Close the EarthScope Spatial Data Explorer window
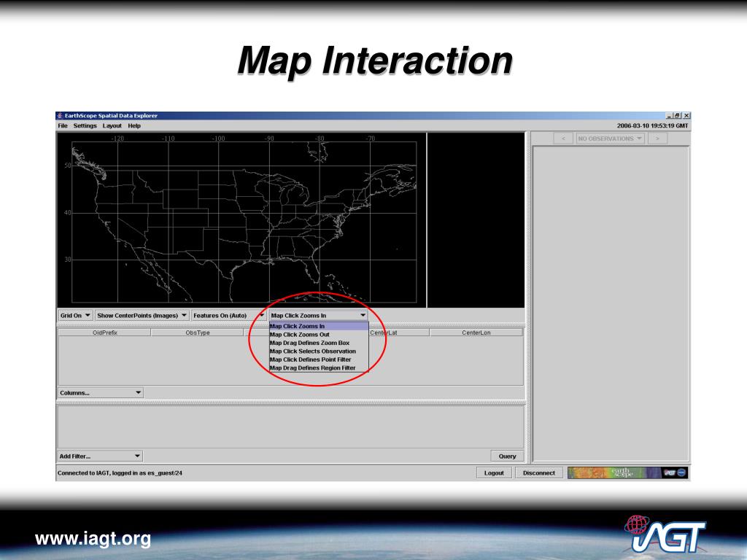 (686, 116)
